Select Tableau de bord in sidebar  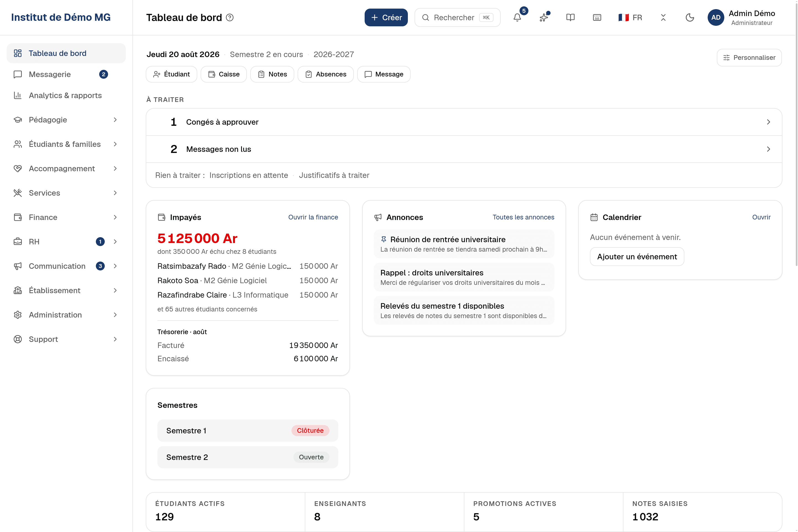tap(66, 53)
